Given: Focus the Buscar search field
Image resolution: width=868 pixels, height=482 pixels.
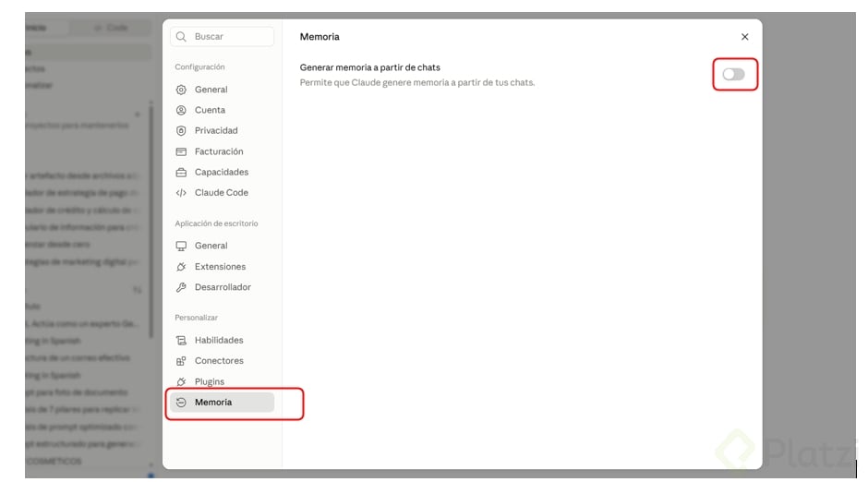Looking at the screenshot, I should pos(222,37).
